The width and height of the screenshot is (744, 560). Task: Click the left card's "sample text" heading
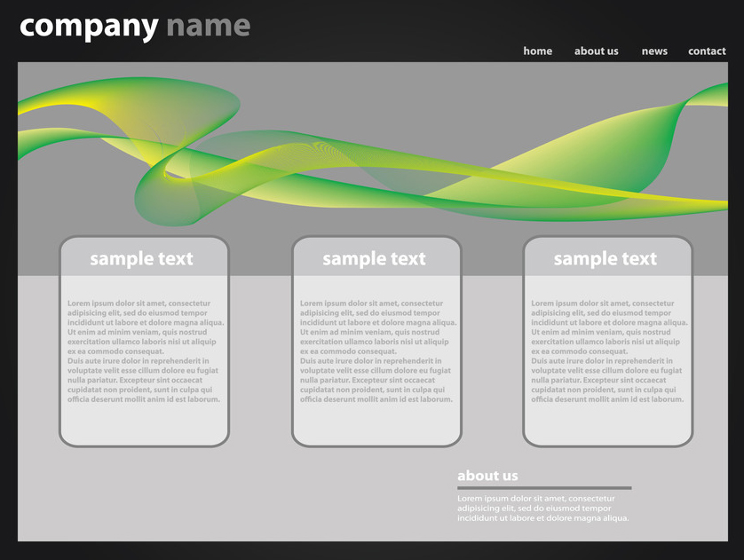click(x=141, y=259)
